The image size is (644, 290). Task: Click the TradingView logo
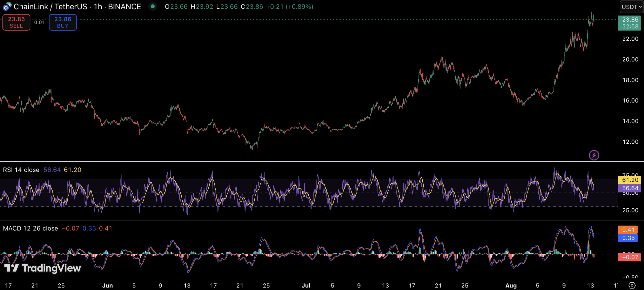click(x=43, y=268)
